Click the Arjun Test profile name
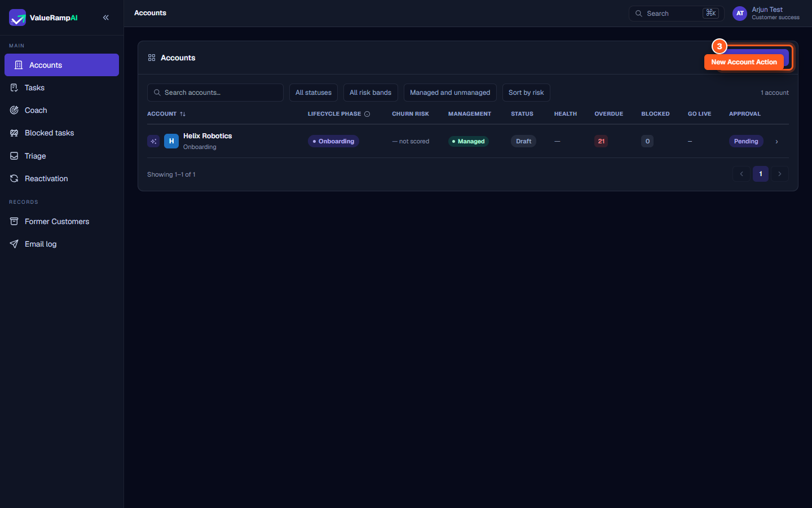812x508 pixels. (767, 10)
